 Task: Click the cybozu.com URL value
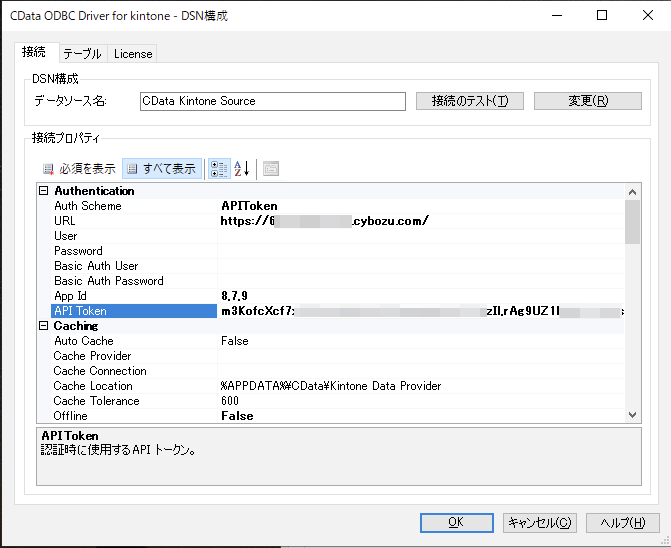[x=324, y=221]
